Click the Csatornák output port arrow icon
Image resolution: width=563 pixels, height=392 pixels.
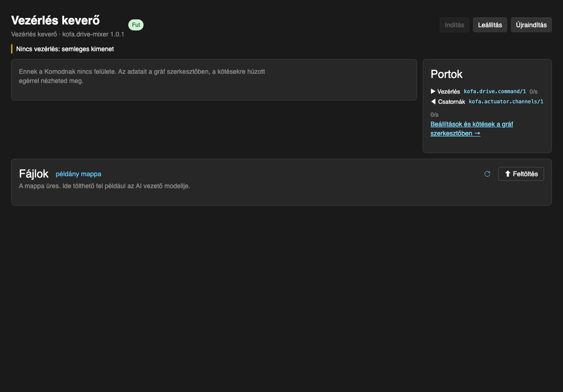tap(433, 101)
